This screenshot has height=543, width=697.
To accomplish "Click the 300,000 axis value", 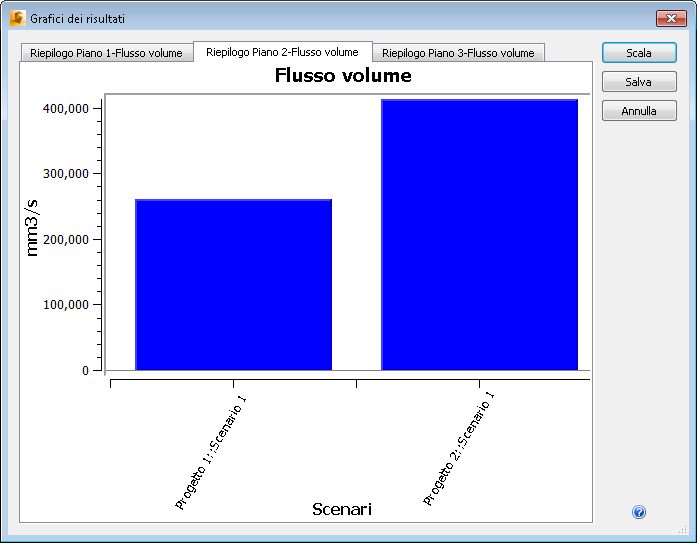I will click(x=66, y=174).
